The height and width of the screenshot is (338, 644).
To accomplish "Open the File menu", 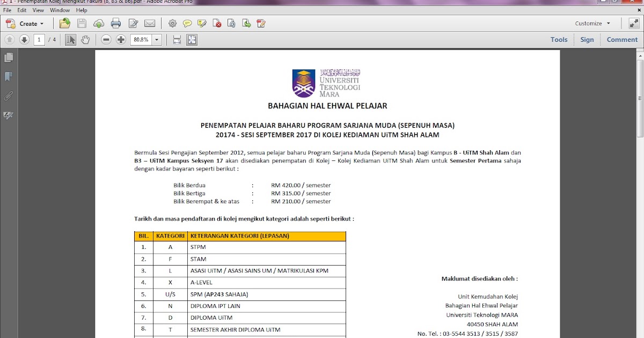I will coord(8,10).
